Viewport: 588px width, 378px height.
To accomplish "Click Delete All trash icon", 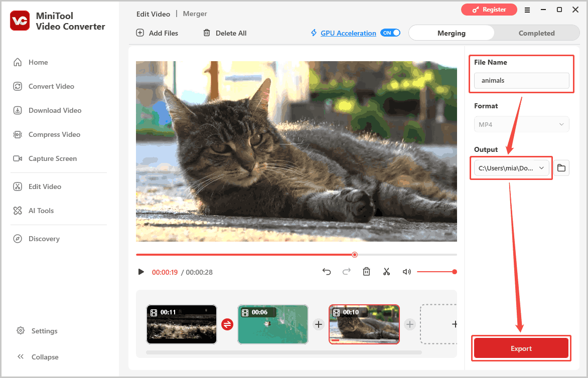I will coord(207,33).
